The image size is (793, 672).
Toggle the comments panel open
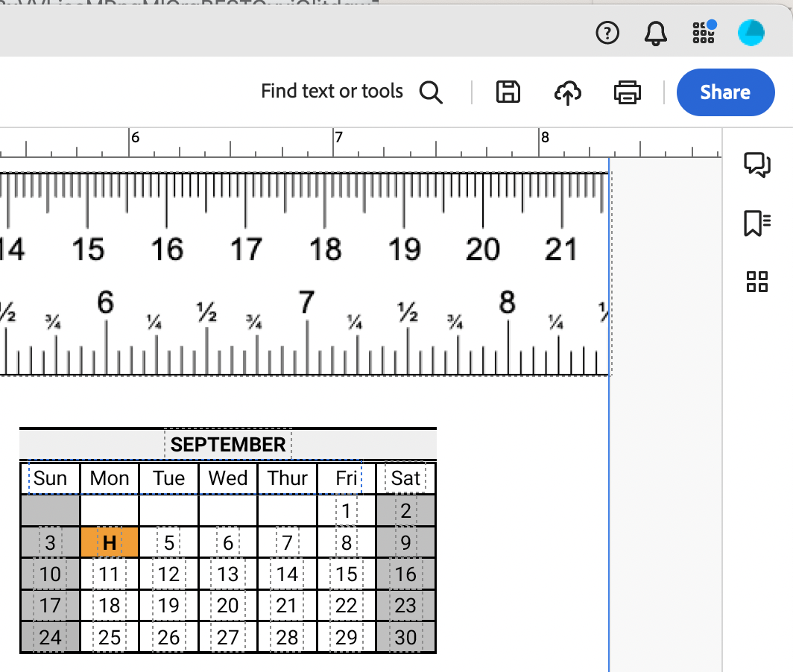click(757, 166)
